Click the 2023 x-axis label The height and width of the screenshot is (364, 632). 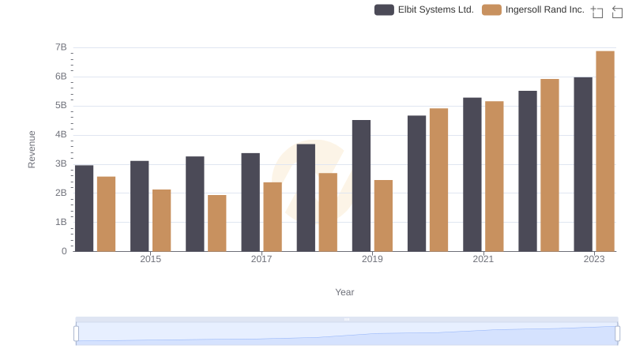coord(594,259)
